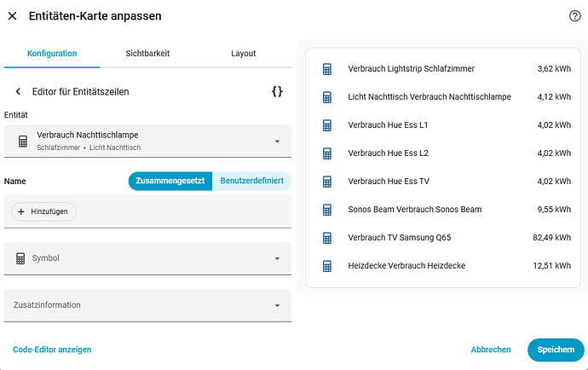
Task: Switch to the Layout tab
Action: click(243, 53)
